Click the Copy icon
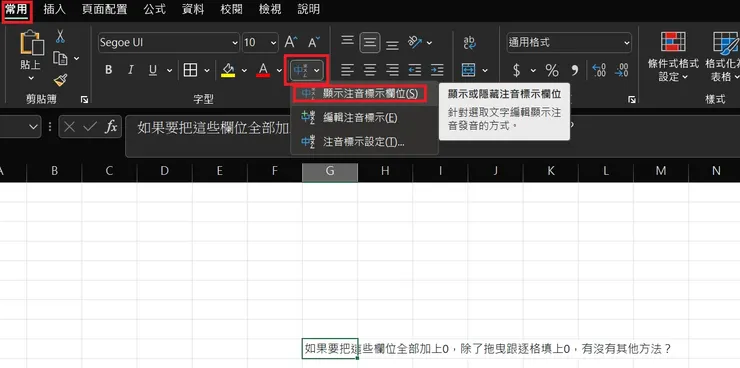The height and width of the screenshot is (368, 740). [x=60, y=58]
